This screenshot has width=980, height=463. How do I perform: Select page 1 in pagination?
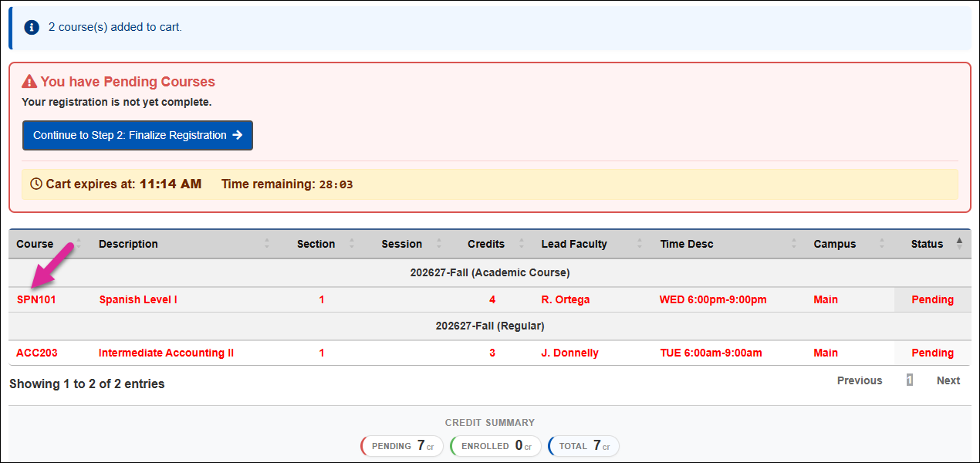point(910,380)
